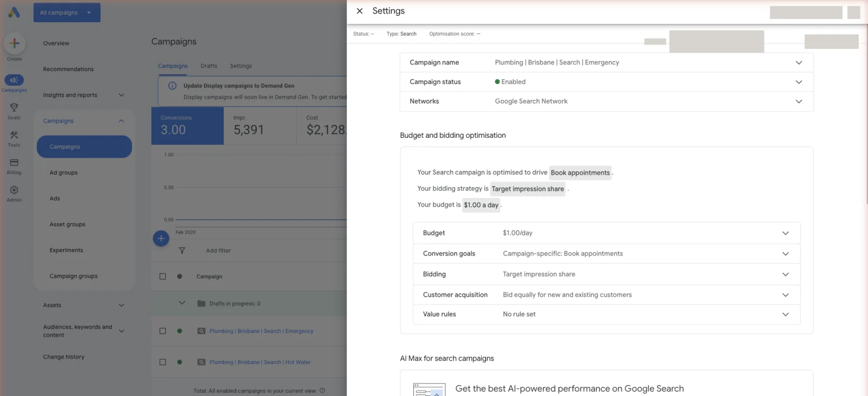This screenshot has height=396, width=868.
Task: Click the $1.00 a day budget chip
Action: click(481, 205)
